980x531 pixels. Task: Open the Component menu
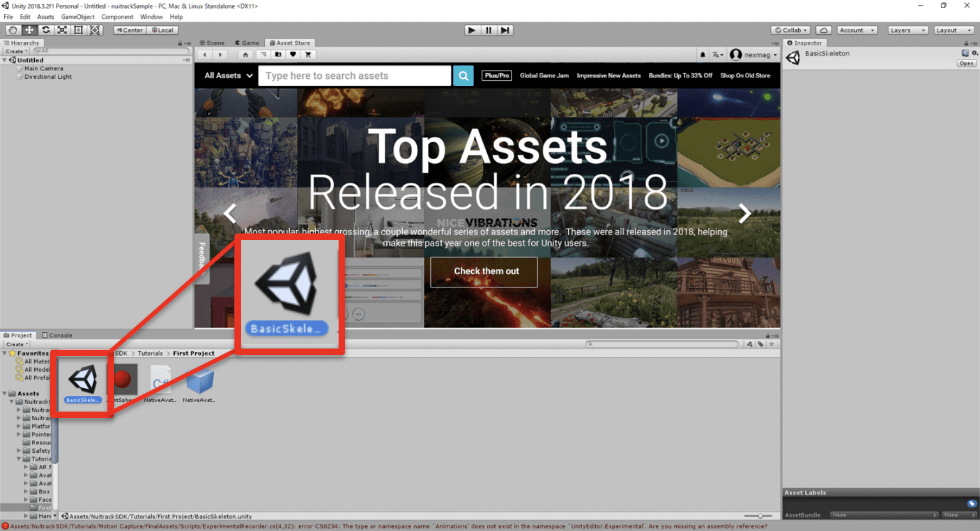click(x=117, y=17)
